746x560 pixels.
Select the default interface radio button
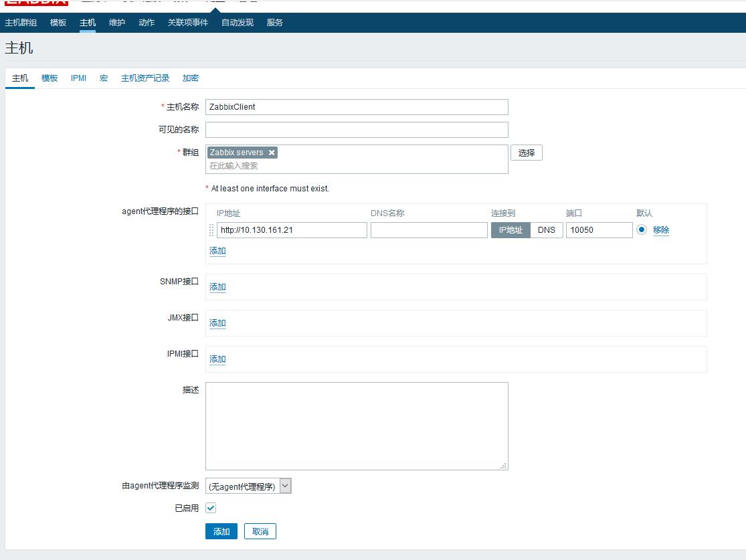click(642, 229)
